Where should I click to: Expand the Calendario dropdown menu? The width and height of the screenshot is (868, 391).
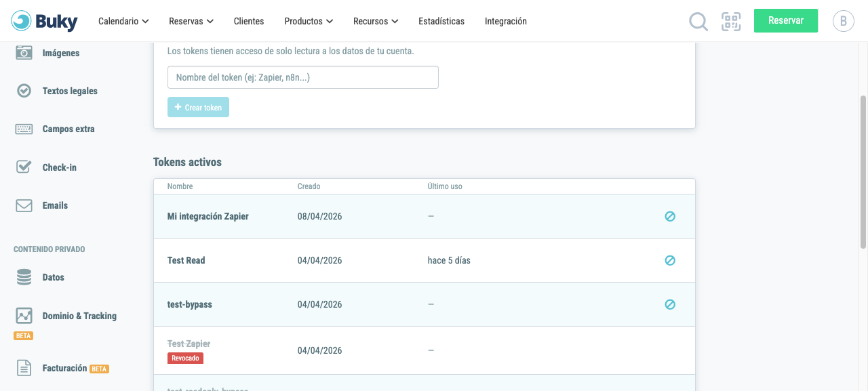pos(123,21)
